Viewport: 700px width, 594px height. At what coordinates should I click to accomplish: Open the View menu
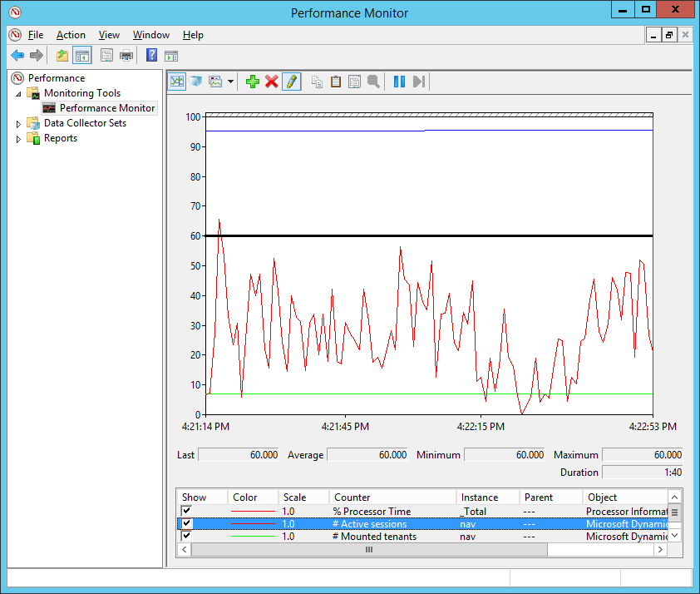(109, 35)
